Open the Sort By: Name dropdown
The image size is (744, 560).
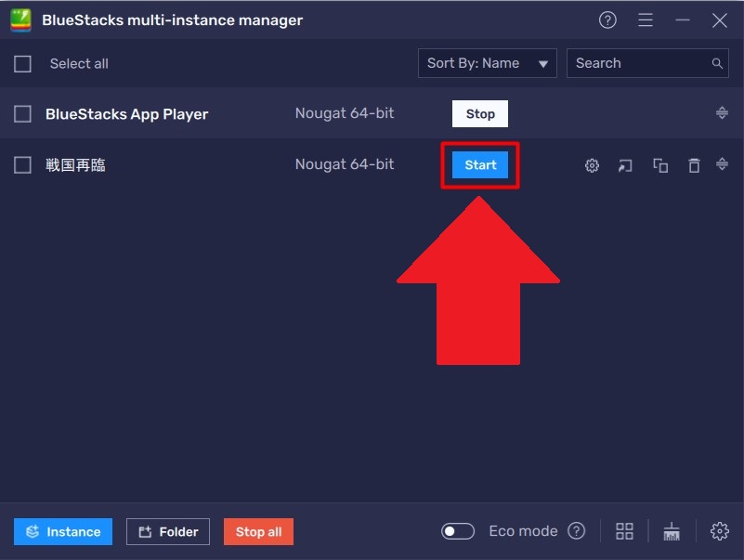point(488,63)
